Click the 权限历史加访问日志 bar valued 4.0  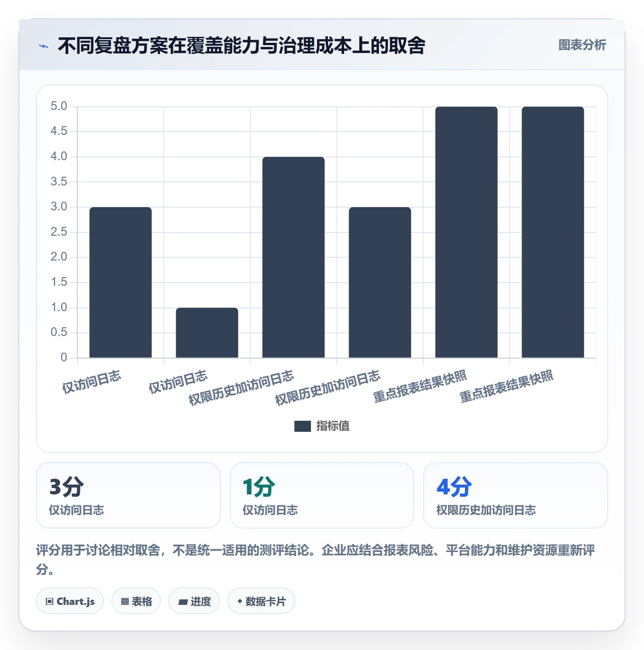293,257
